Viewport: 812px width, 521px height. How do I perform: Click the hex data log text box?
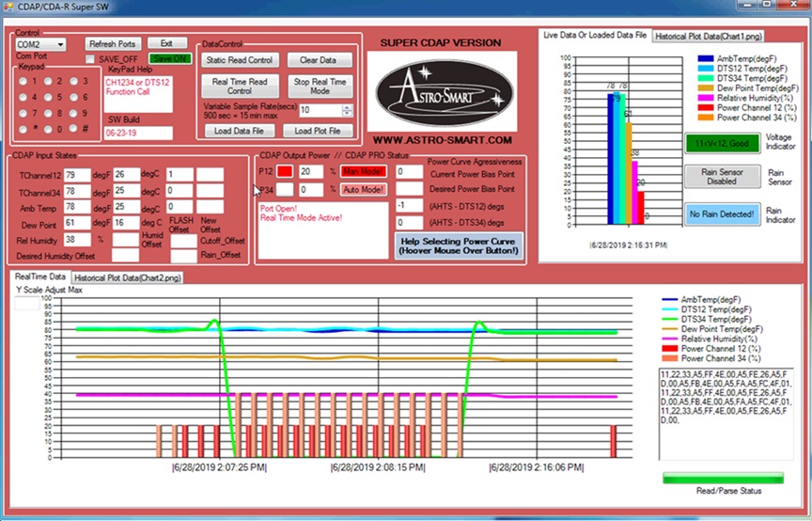[726, 414]
